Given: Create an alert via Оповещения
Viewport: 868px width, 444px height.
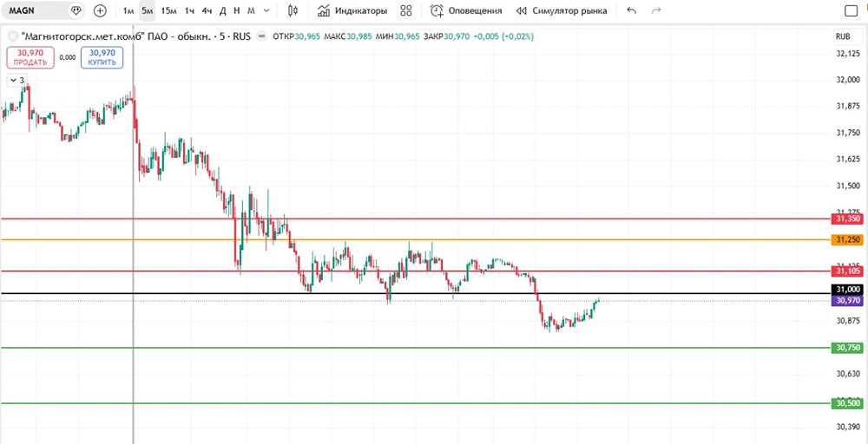Looking at the screenshot, I should [x=467, y=10].
